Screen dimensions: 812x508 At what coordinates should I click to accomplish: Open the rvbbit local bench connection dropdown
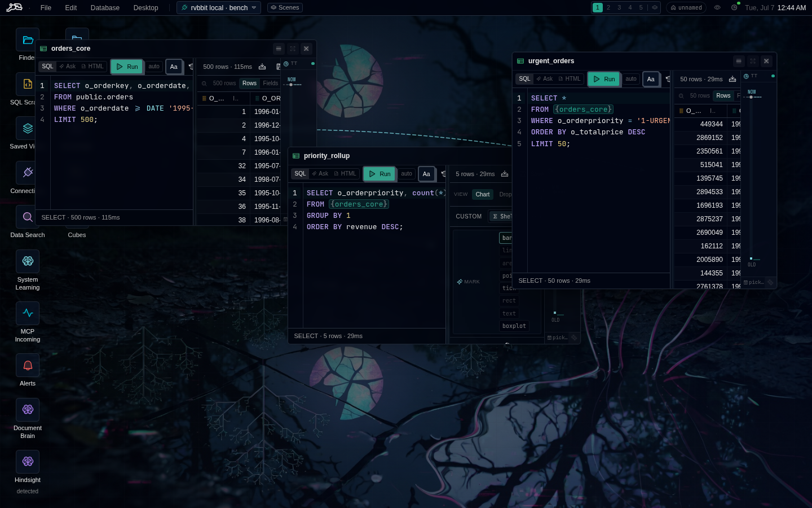[x=219, y=7]
